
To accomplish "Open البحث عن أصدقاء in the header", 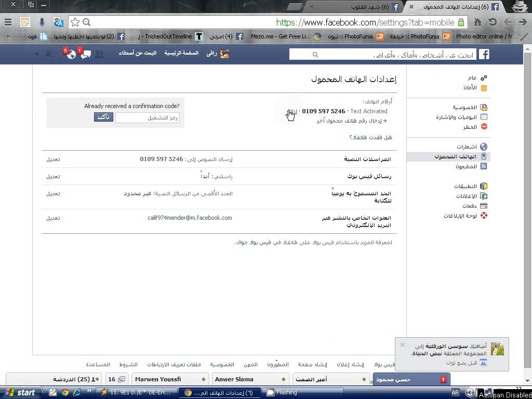I will [x=138, y=54].
